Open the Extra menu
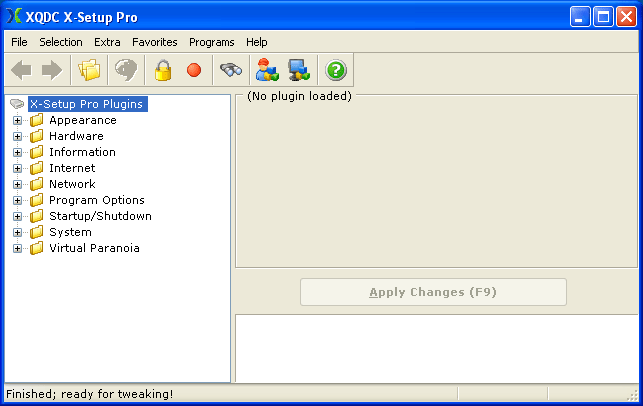This screenshot has height=406, width=643. pyautogui.click(x=107, y=42)
